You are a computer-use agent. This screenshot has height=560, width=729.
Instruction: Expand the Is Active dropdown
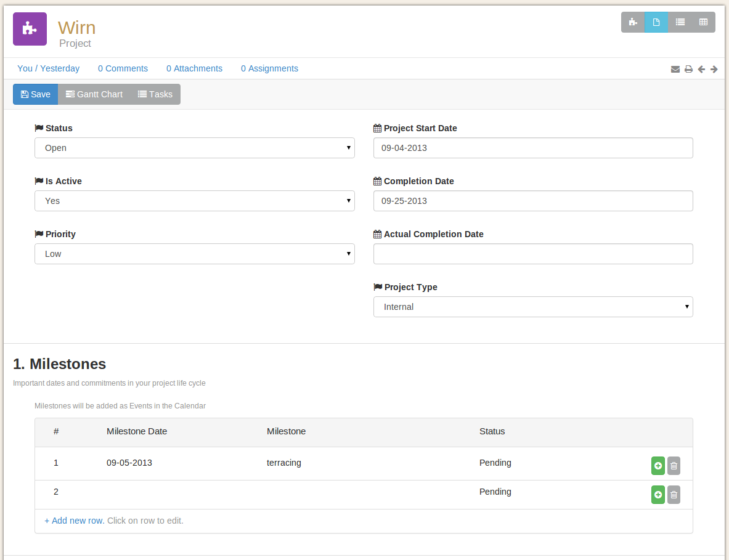[x=194, y=201]
